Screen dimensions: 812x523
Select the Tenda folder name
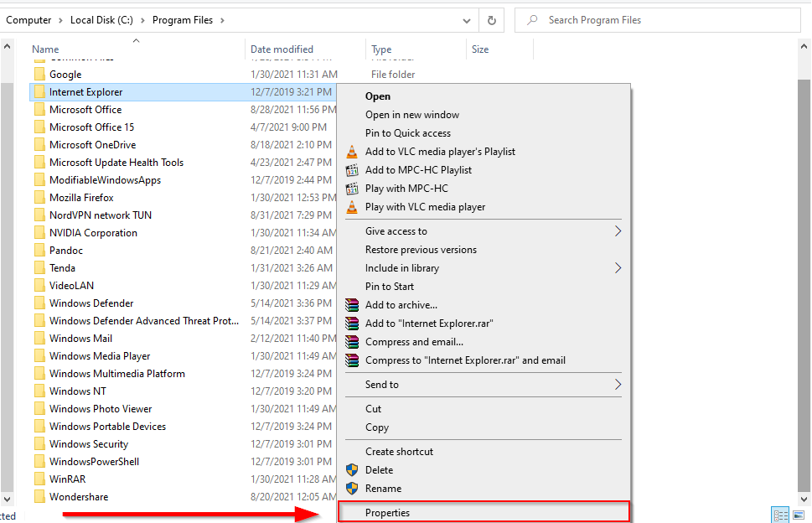coord(62,268)
